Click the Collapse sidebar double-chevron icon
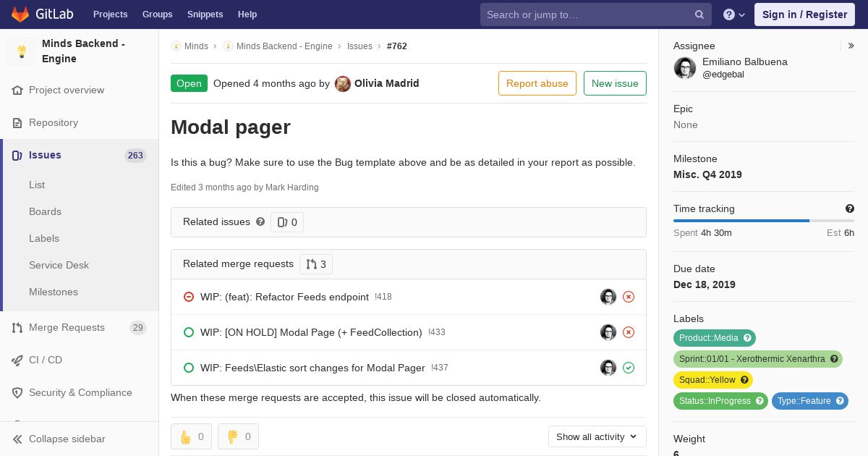 tap(17, 439)
